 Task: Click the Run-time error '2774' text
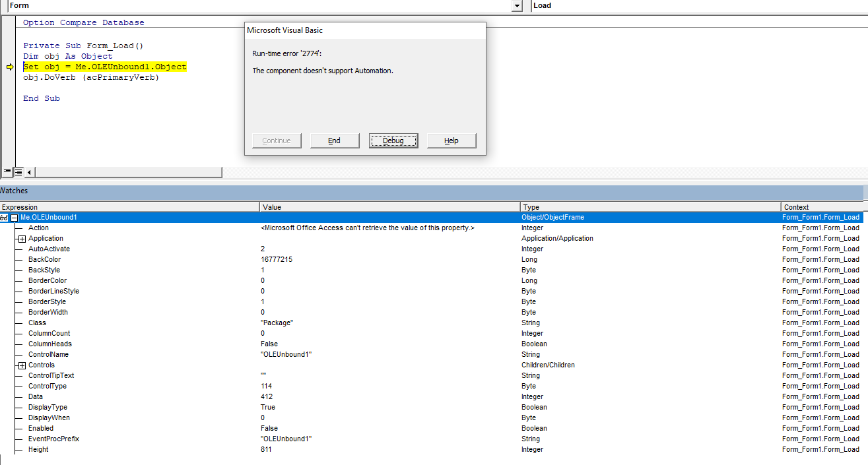[x=287, y=53]
